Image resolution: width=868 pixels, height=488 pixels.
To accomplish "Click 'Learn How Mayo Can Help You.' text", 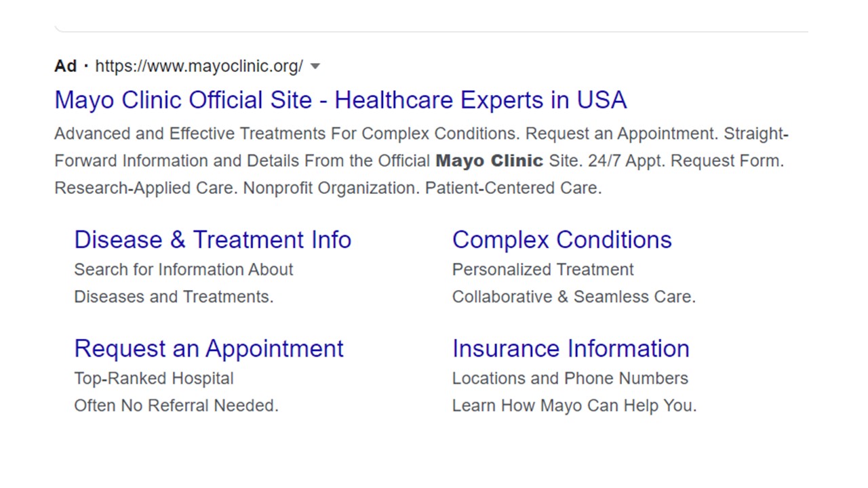I will [x=574, y=405].
